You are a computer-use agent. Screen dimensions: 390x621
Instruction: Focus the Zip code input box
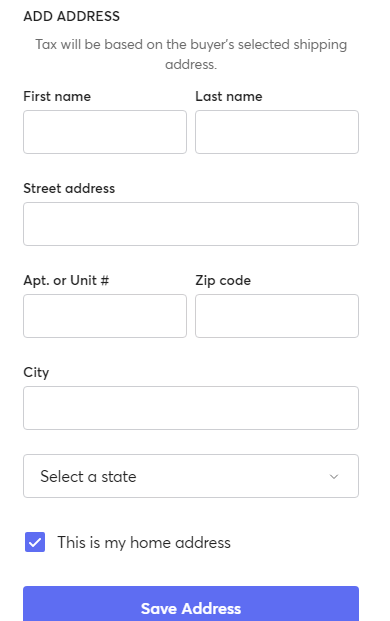pos(277,316)
